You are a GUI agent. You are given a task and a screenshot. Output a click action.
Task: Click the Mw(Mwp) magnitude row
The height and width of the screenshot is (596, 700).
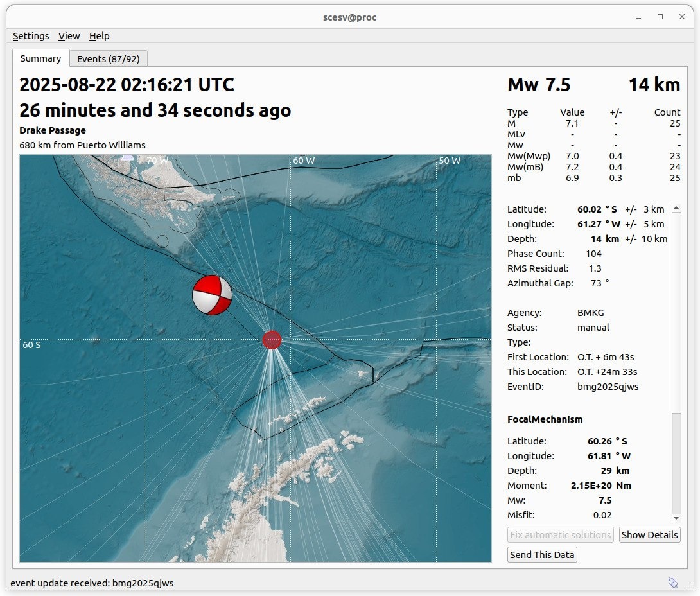(x=594, y=156)
